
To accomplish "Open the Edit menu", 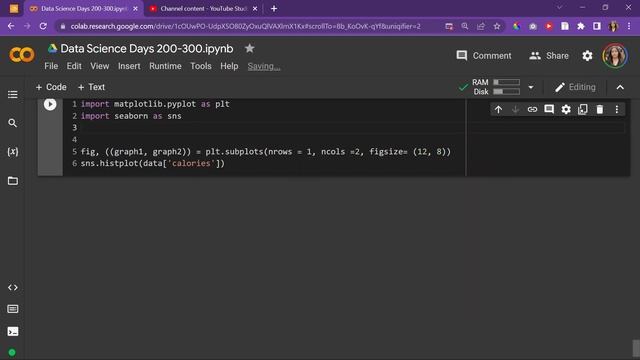I will click(74, 66).
